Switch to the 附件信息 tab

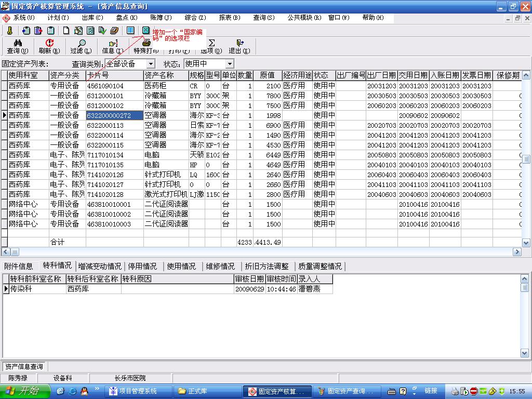[x=19, y=267]
